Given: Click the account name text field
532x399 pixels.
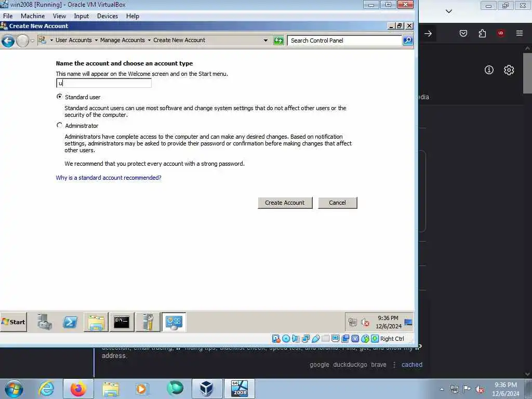Looking at the screenshot, I should (104, 83).
